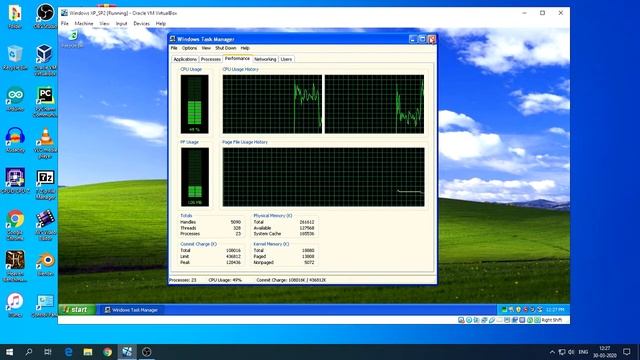Click the XP start button
The image size is (640, 360).
77,309
